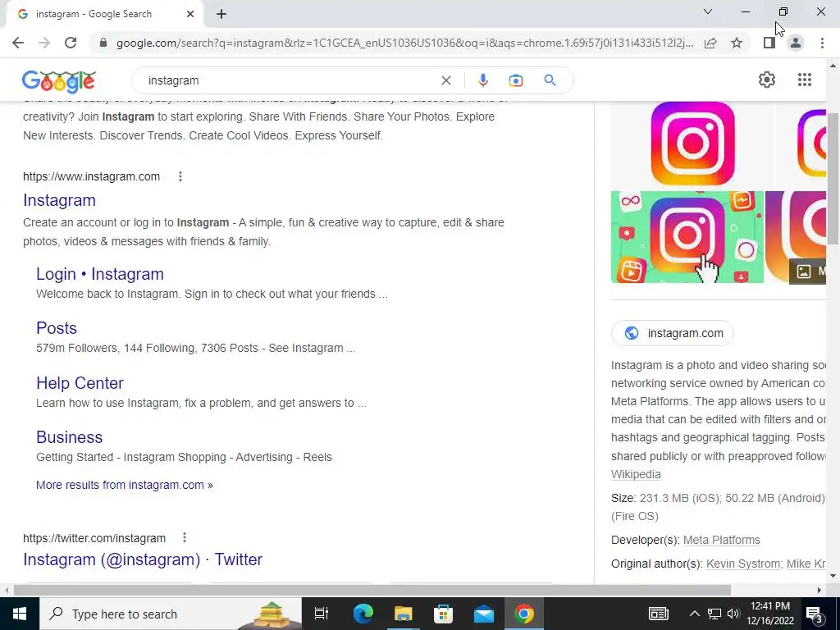The width and height of the screenshot is (840, 630).
Task: Reload the Google search page
Action: coord(71,43)
